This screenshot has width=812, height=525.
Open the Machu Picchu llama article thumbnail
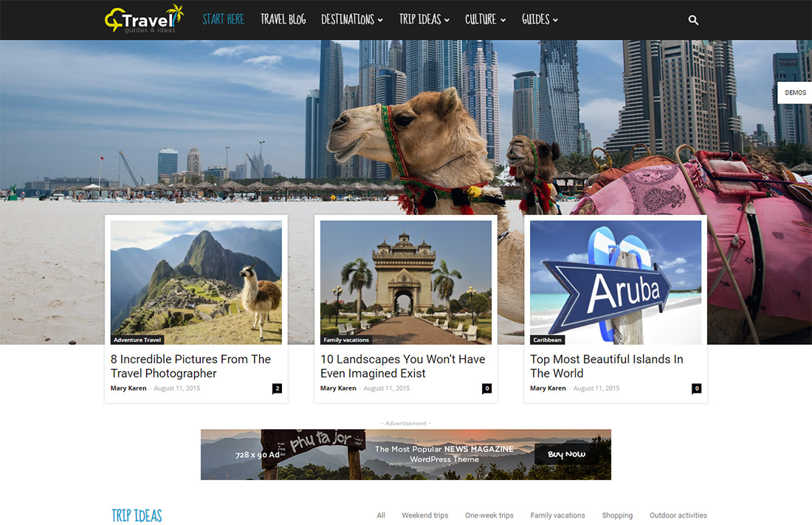tap(196, 283)
